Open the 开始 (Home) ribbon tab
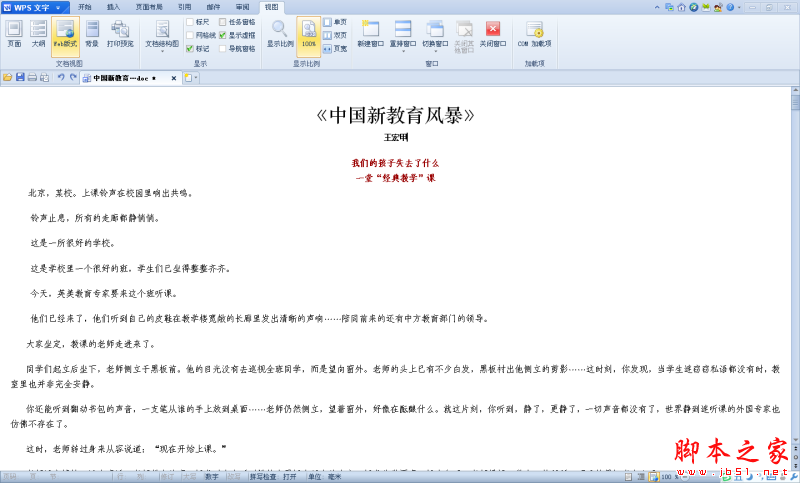 click(x=85, y=7)
